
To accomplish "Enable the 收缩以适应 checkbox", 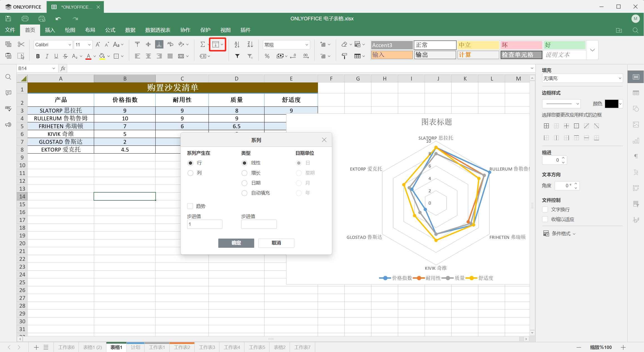I will 545,219.
